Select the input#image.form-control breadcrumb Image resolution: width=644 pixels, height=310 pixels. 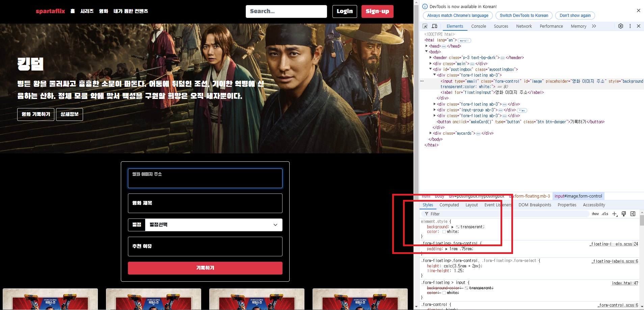click(x=578, y=196)
